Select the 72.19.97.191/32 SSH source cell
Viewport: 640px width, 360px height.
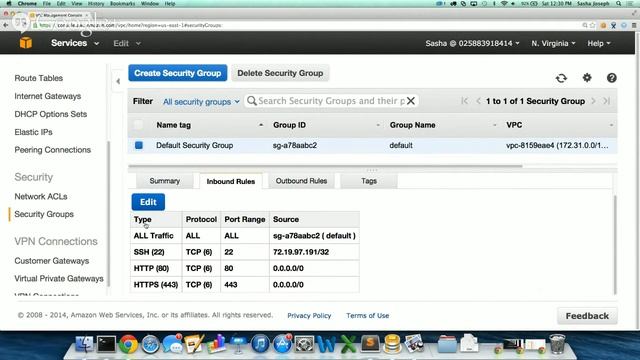click(314, 252)
